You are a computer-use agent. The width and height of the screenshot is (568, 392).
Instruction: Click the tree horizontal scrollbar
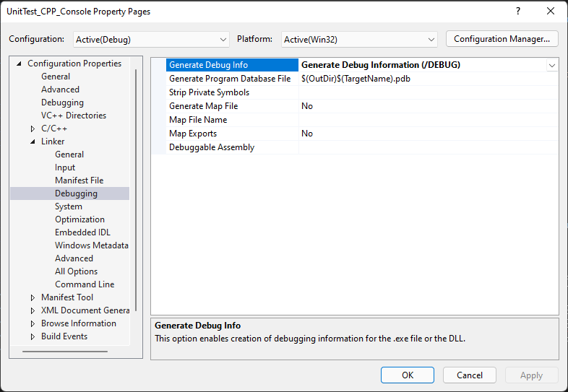pos(65,352)
